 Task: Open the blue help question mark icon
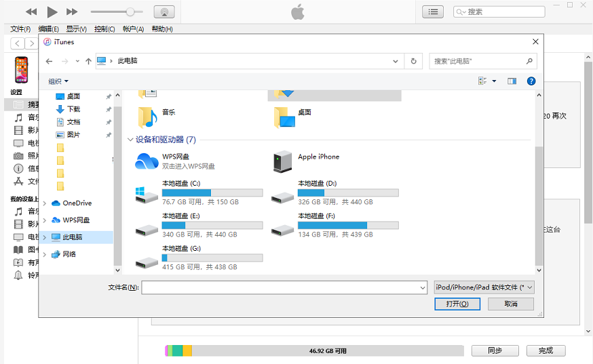point(531,81)
